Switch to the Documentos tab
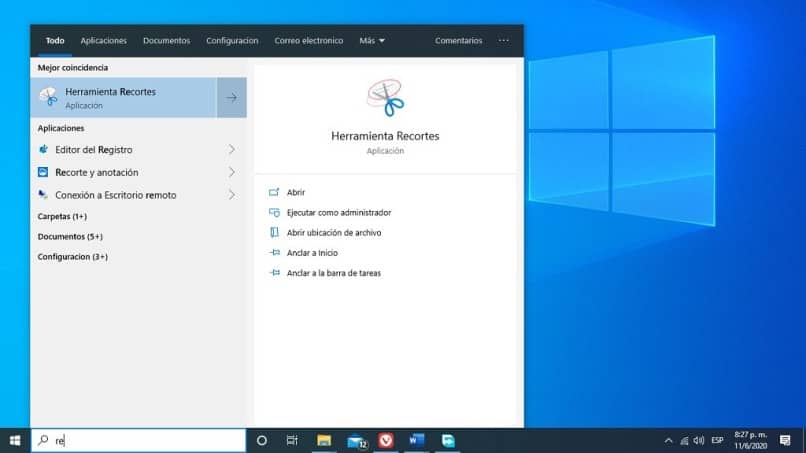Viewport: 806px width, 453px height. click(x=167, y=41)
